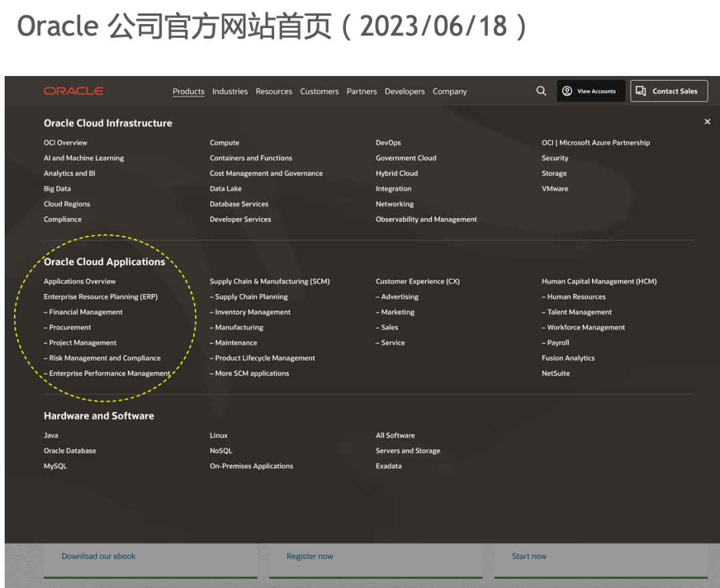Open the Storage link
The width and height of the screenshot is (720, 588).
click(x=554, y=173)
